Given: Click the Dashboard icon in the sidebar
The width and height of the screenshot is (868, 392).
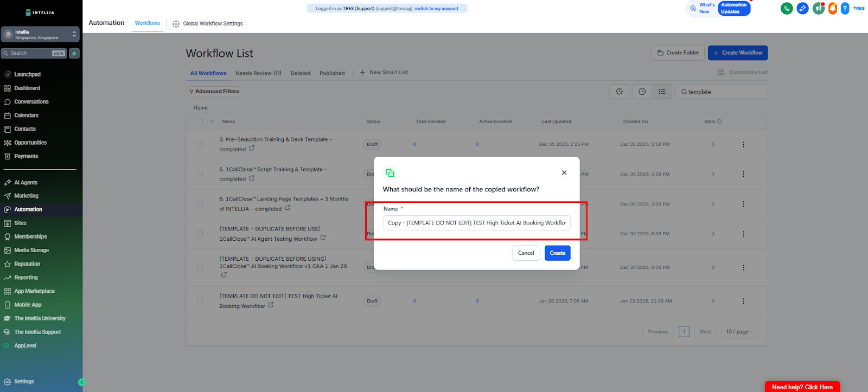Looking at the screenshot, I should pyautogui.click(x=8, y=88).
